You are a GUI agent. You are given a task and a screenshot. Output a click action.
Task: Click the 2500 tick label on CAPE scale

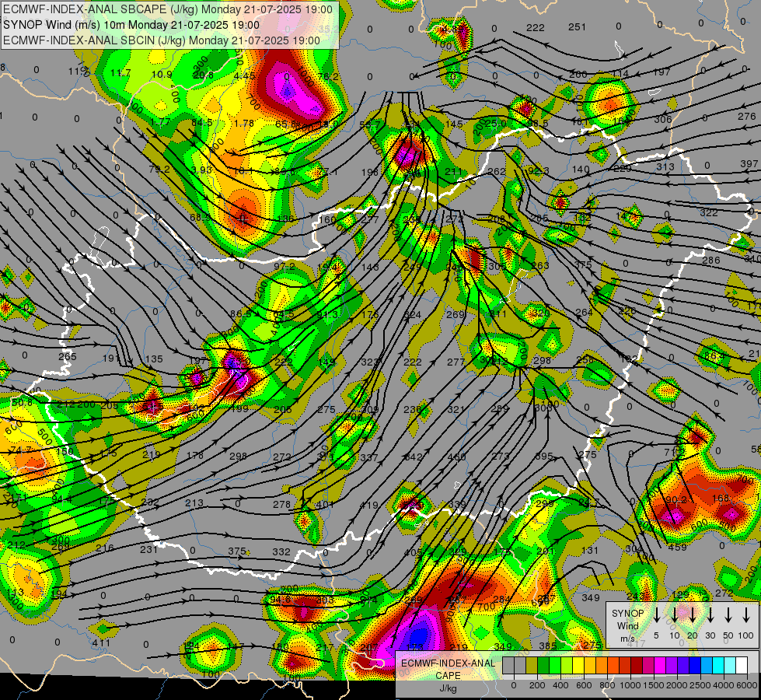tap(700, 685)
